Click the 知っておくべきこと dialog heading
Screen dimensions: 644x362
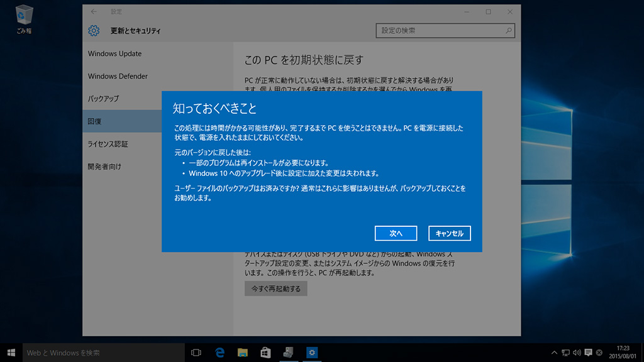(x=214, y=108)
